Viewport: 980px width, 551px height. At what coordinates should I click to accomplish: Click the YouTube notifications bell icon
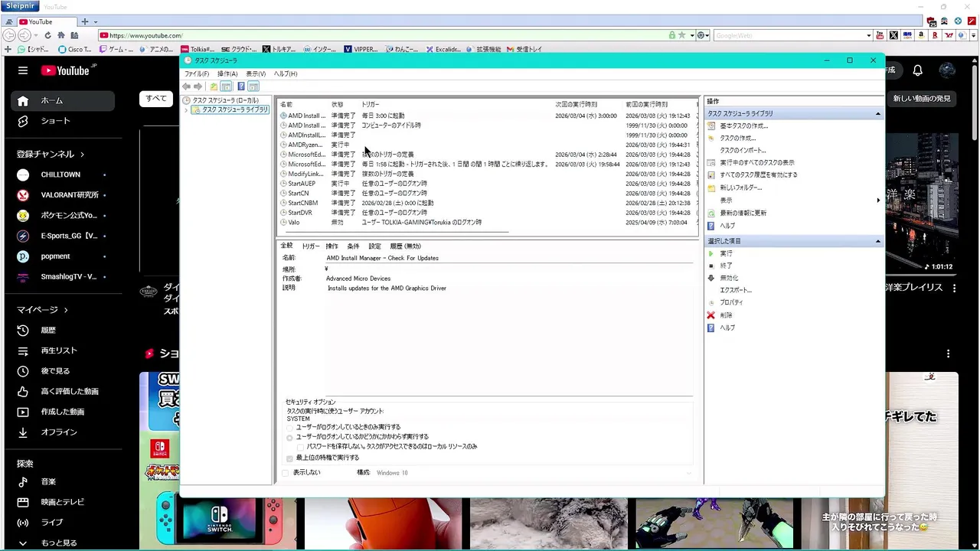tap(917, 70)
